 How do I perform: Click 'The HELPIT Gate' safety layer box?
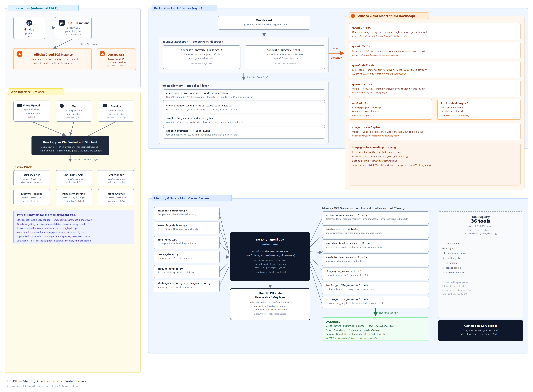click(x=270, y=304)
